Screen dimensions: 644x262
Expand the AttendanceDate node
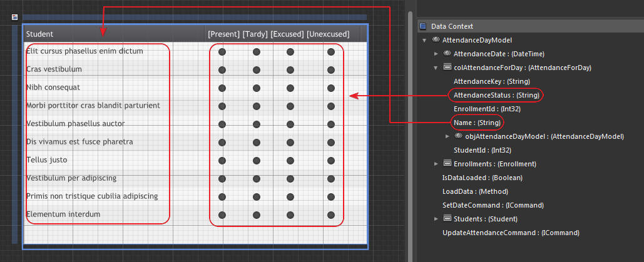tap(436, 54)
